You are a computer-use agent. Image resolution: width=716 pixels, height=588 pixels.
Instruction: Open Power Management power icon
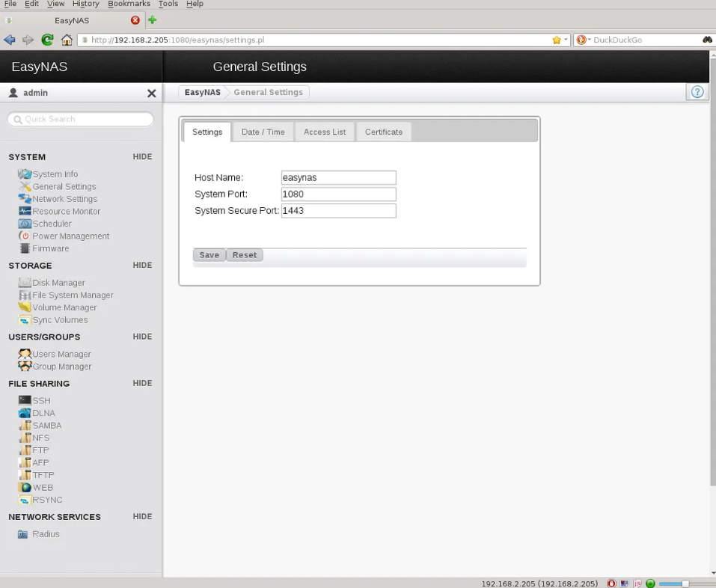point(25,236)
